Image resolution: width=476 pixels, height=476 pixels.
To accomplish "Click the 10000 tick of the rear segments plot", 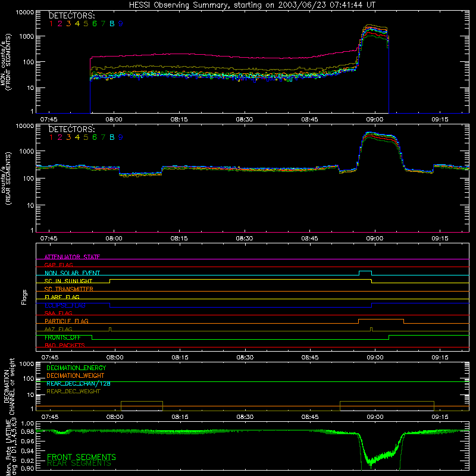I will pyautogui.click(x=25, y=126).
